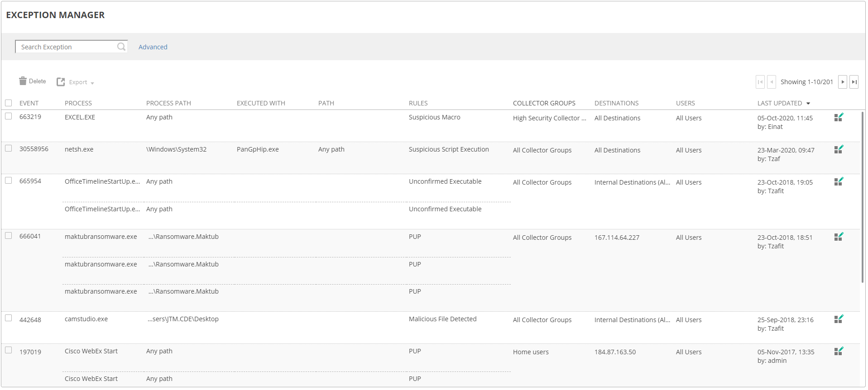Image resolution: width=868 pixels, height=390 pixels.
Task: Click the Delete trash icon
Action: click(23, 81)
